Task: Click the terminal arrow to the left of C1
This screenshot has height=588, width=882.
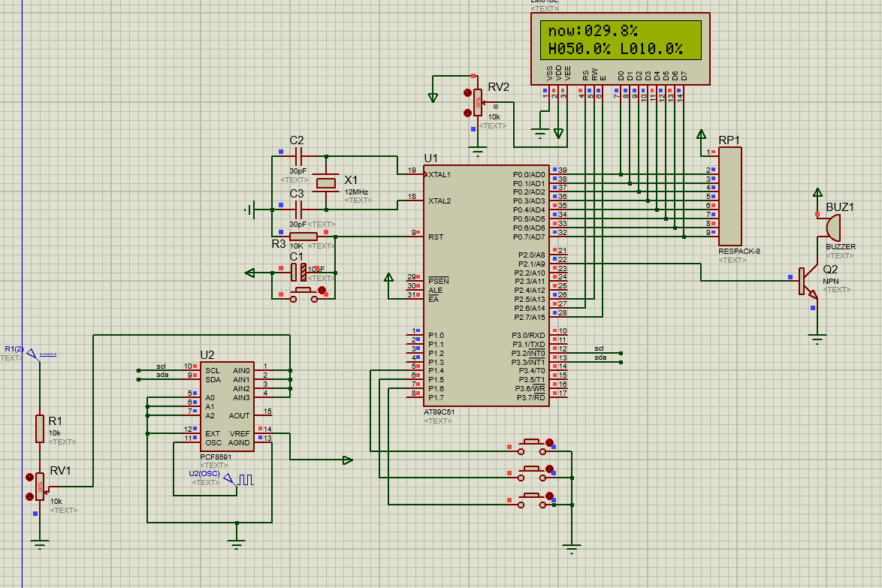Action: (249, 273)
